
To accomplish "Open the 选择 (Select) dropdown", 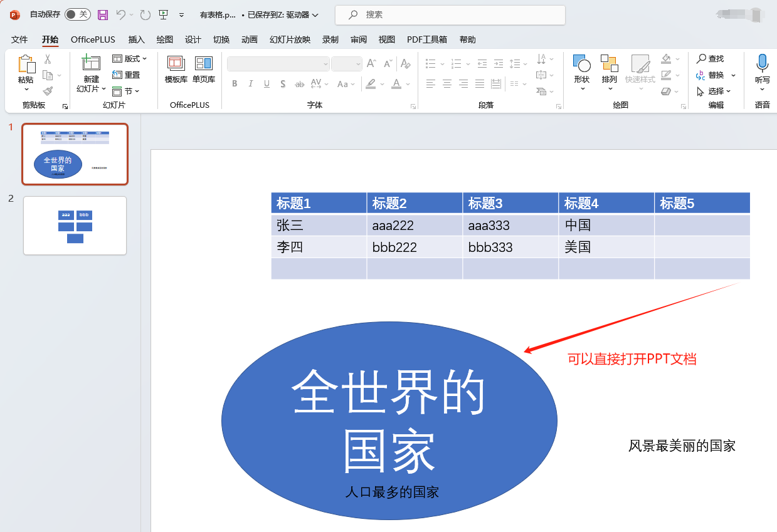I will [714, 91].
